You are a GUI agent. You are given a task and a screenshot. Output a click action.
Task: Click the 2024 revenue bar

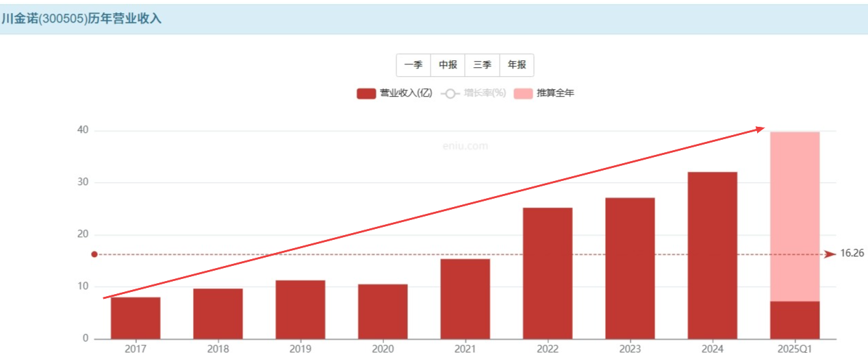(713, 255)
